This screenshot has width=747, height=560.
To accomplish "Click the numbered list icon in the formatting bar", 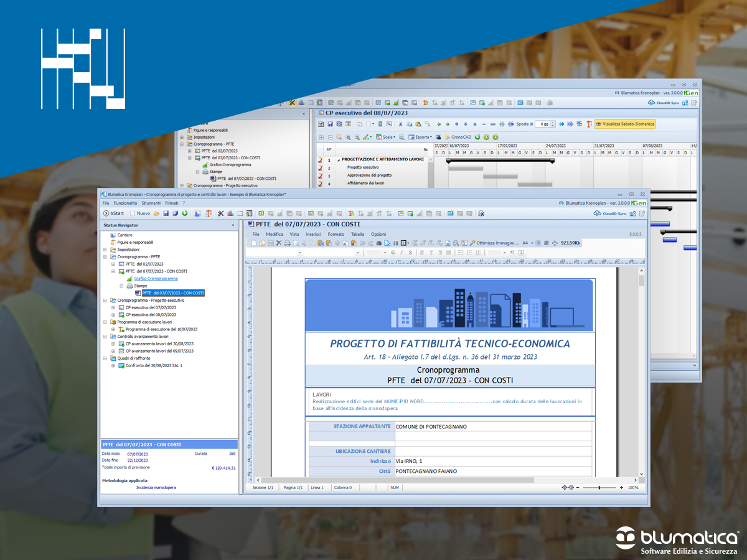I will click(x=469, y=253).
